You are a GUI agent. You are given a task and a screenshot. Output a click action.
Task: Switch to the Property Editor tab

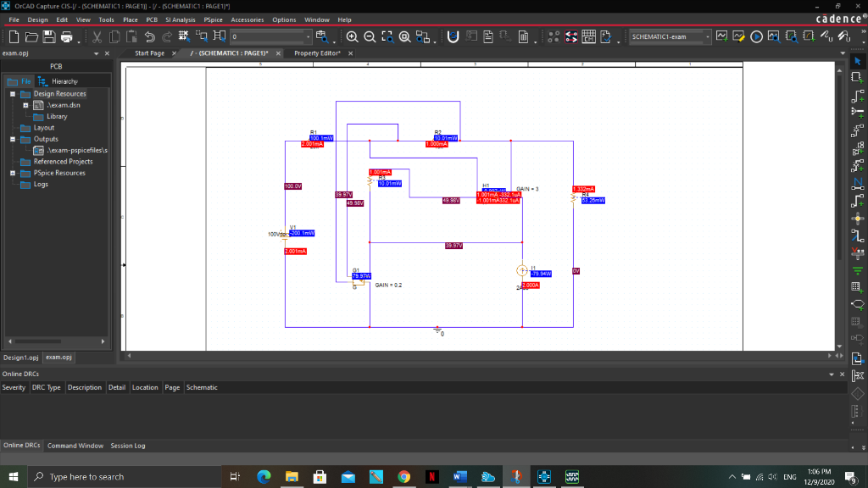pos(317,53)
